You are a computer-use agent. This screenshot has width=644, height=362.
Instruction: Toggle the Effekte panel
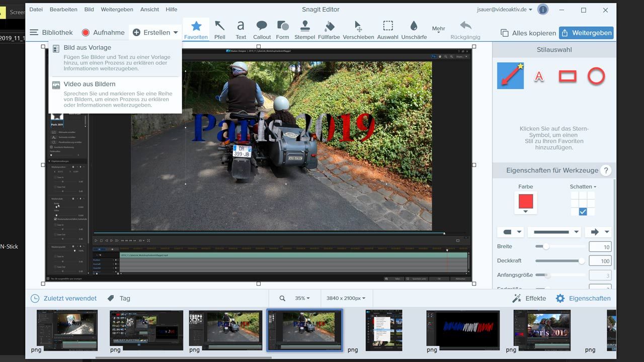(529, 298)
